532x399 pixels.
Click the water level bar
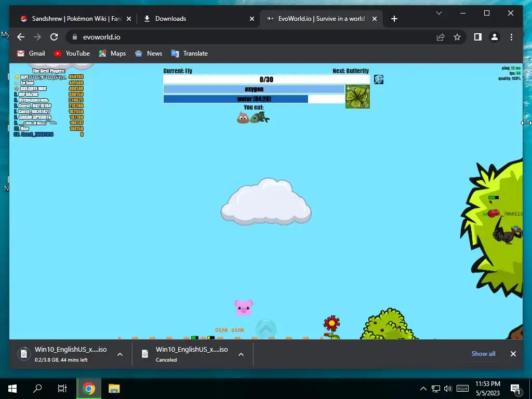coord(254,99)
